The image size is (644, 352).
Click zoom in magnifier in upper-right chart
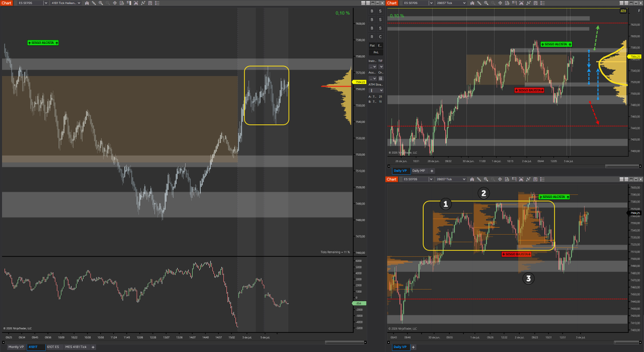(486, 3)
